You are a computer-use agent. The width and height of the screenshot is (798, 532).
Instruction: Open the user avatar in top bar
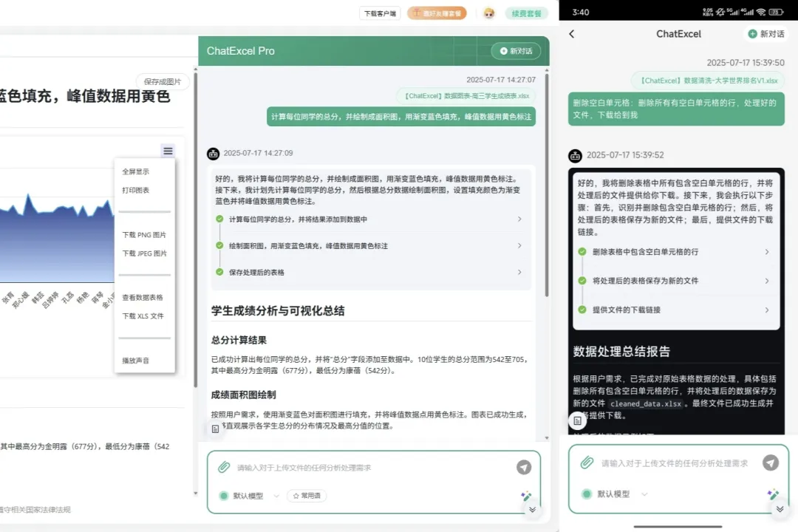[x=489, y=13]
